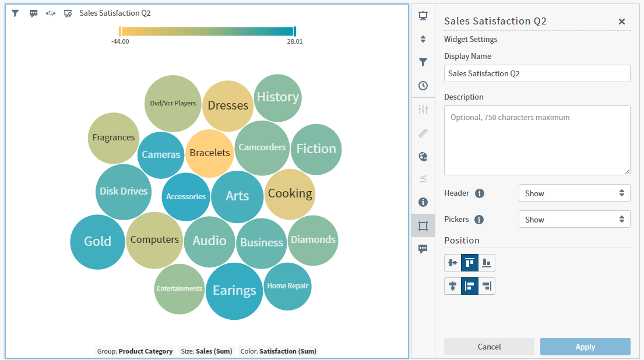The width and height of the screenshot is (644, 360).
Task: Select the Bracelets bubble
Action: point(209,153)
